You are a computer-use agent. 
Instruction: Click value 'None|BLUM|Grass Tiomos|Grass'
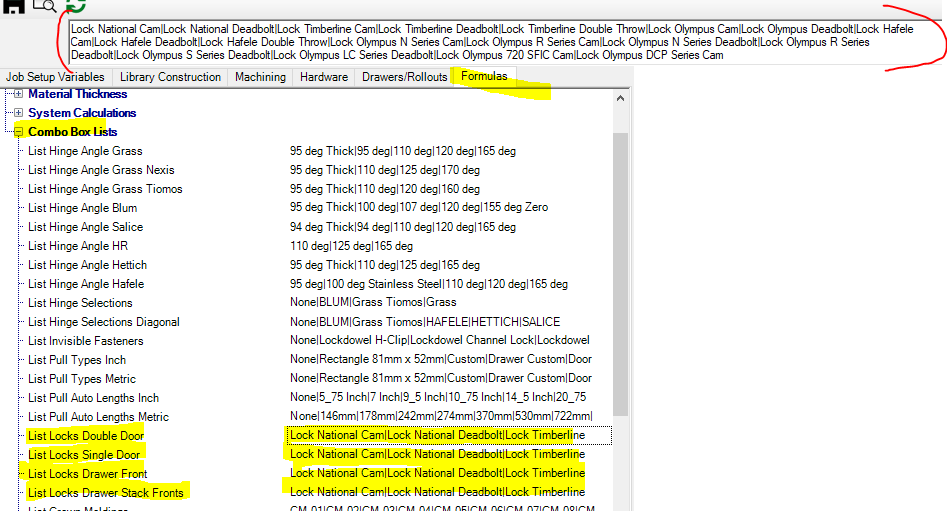pos(373,302)
